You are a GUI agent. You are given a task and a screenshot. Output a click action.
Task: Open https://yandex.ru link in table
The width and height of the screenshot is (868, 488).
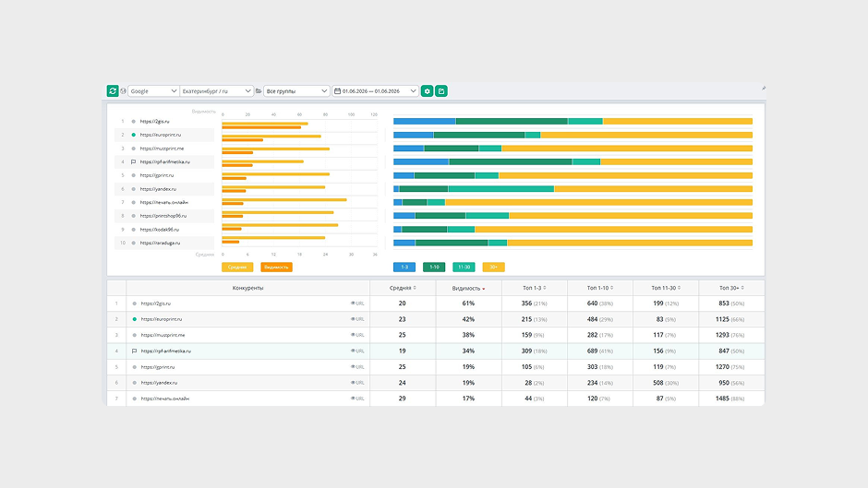[159, 382]
